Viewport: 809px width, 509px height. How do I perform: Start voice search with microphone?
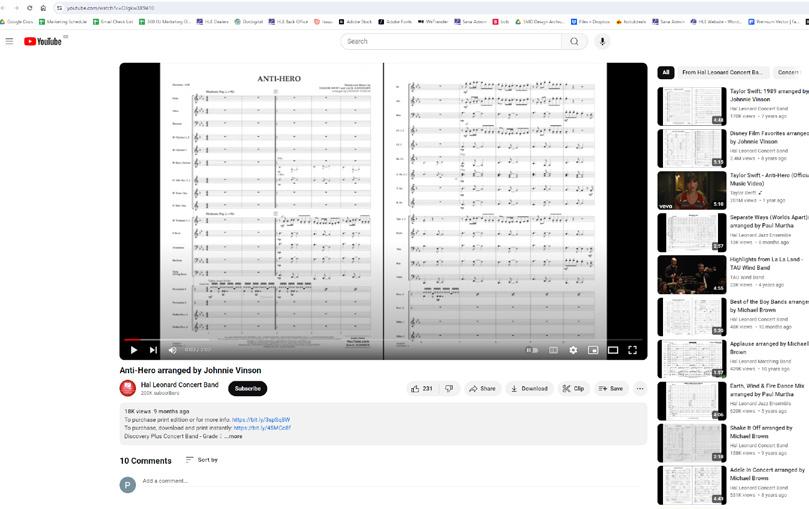pos(602,41)
